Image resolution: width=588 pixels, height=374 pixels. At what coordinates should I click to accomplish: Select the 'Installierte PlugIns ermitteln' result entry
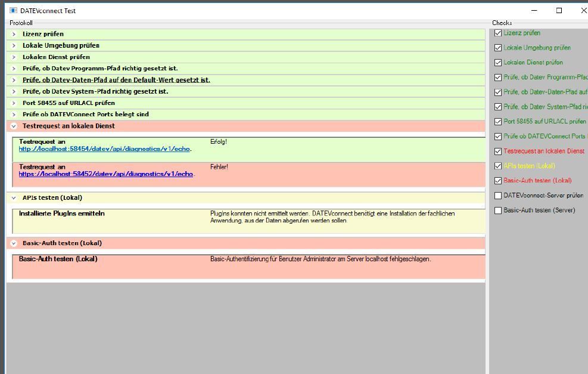pyautogui.click(x=62, y=214)
